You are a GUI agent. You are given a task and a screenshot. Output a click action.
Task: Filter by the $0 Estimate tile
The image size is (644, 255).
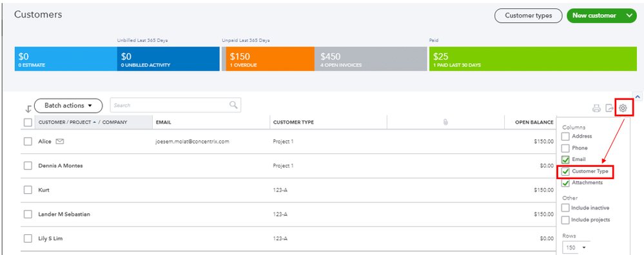point(66,59)
